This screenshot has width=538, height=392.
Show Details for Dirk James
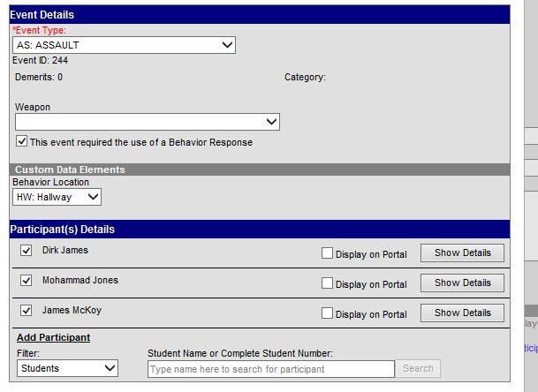[x=462, y=253]
